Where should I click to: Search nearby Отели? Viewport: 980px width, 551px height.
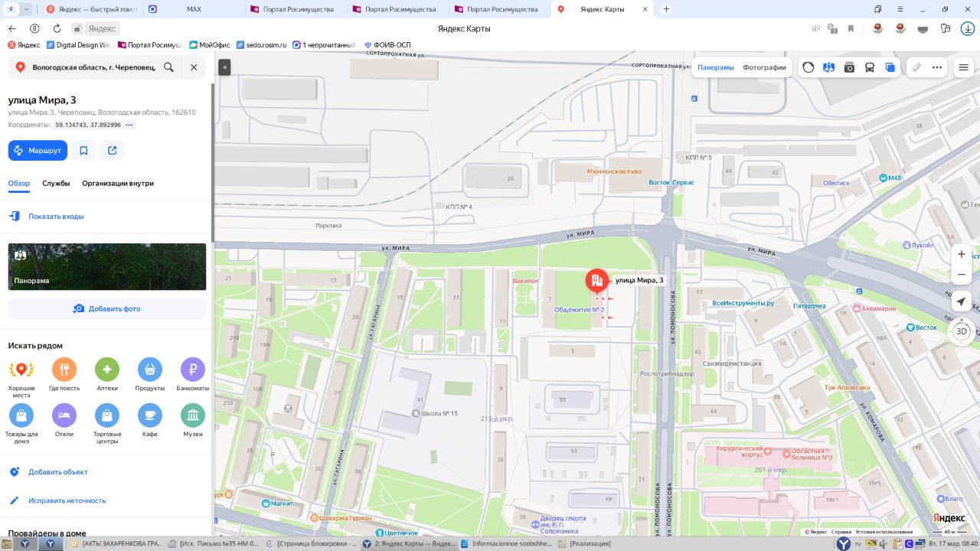tap(64, 422)
